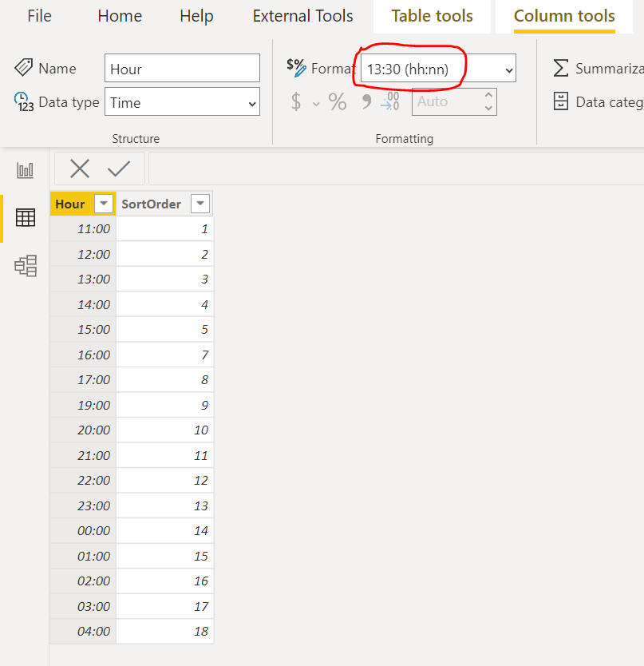Viewport: 644px width, 666px height.
Task: Toggle thousands separator comma icon
Action: click(366, 101)
